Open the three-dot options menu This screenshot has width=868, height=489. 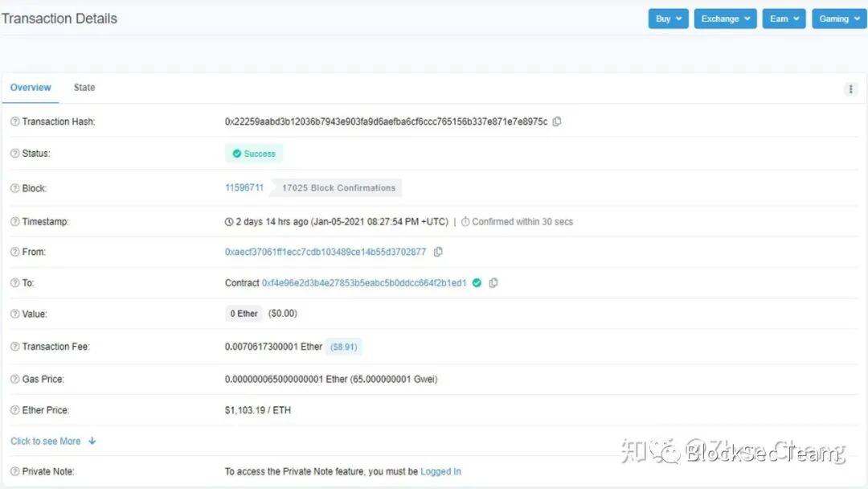(851, 89)
